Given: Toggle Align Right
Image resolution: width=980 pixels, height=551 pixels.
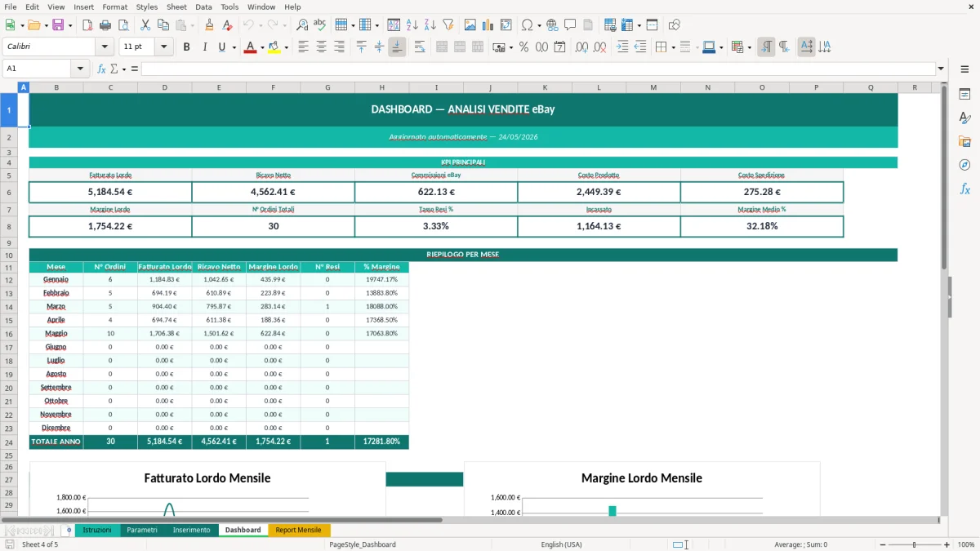Looking at the screenshot, I should [340, 47].
